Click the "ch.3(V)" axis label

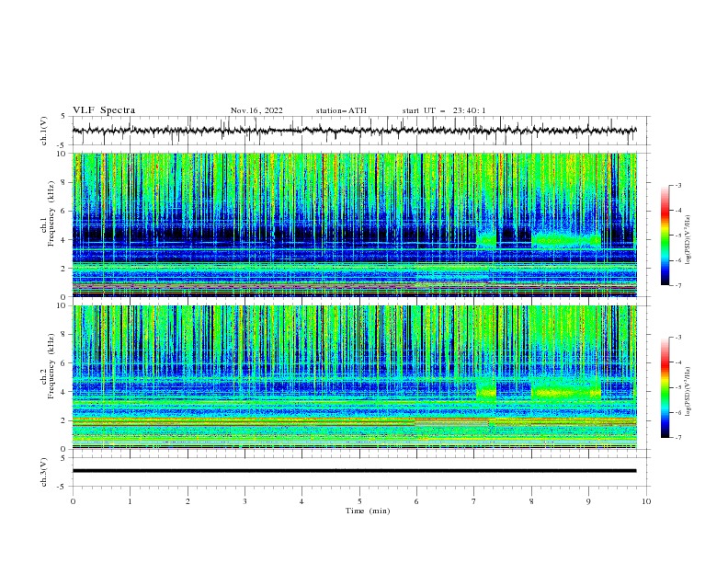click(x=44, y=472)
